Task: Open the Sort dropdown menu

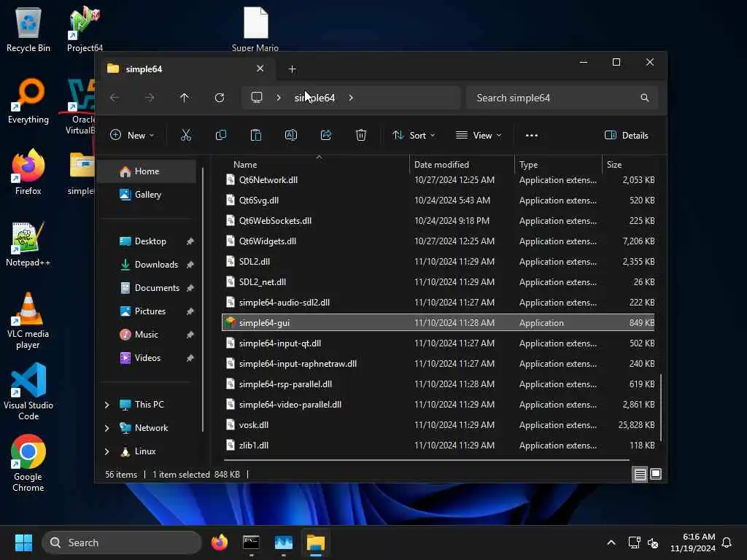Action: (413, 135)
